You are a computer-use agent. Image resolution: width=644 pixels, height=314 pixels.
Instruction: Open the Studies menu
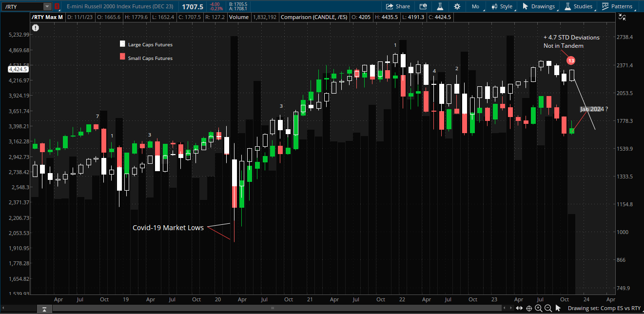579,6
